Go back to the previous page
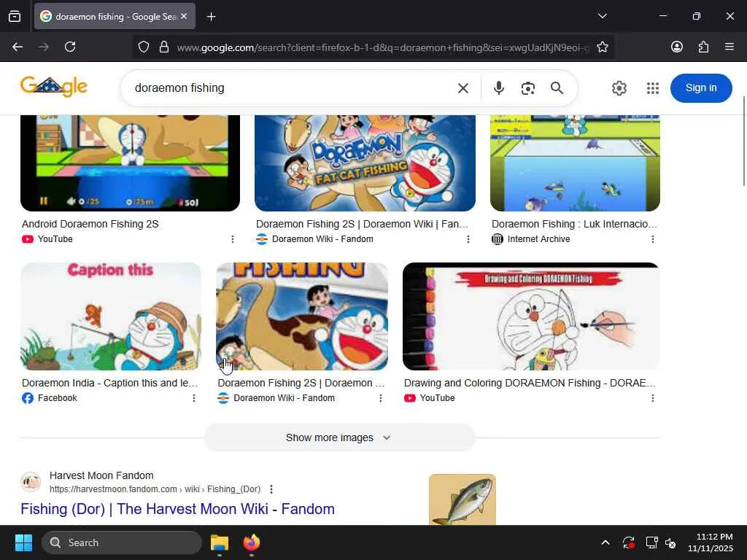This screenshot has height=560, width=747. tap(18, 47)
